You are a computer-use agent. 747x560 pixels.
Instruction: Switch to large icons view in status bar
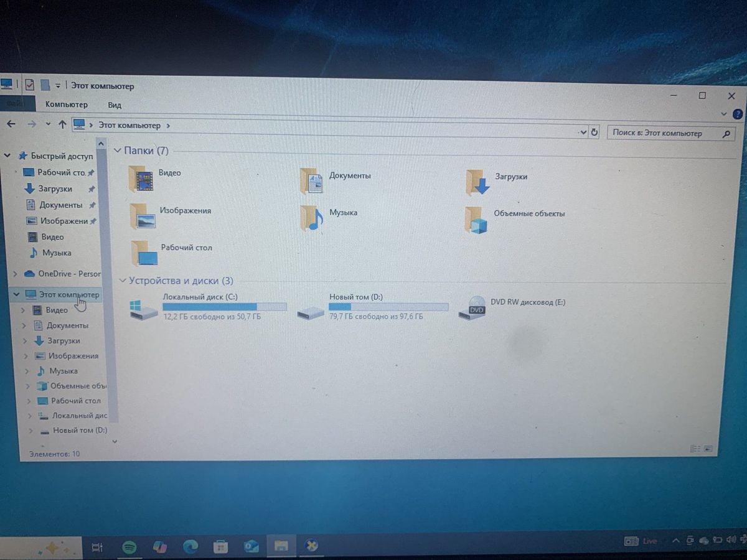(708, 449)
